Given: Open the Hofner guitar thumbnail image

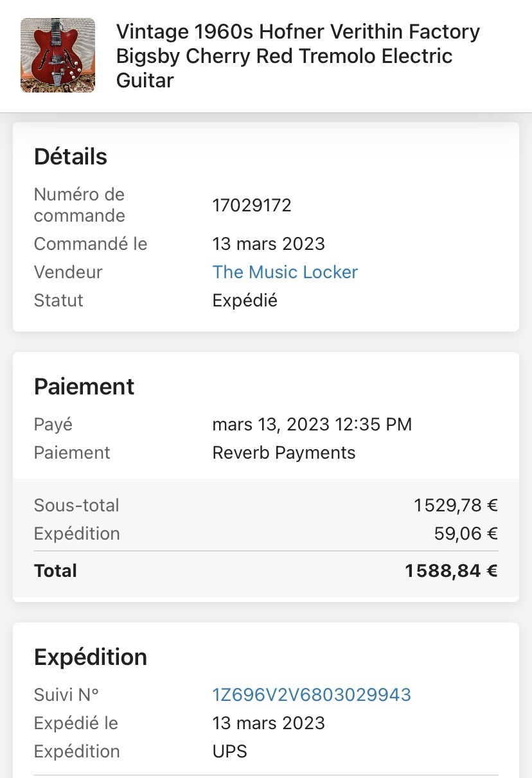Looking at the screenshot, I should click(58, 55).
